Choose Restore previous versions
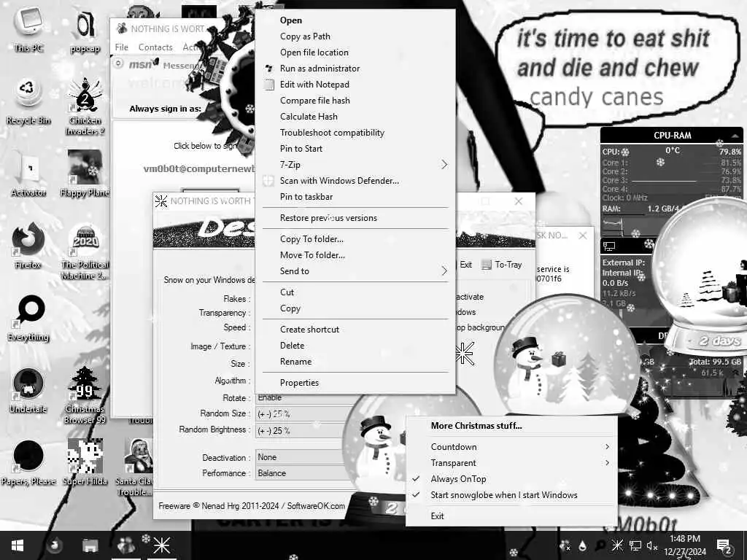 [x=355, y=218]
